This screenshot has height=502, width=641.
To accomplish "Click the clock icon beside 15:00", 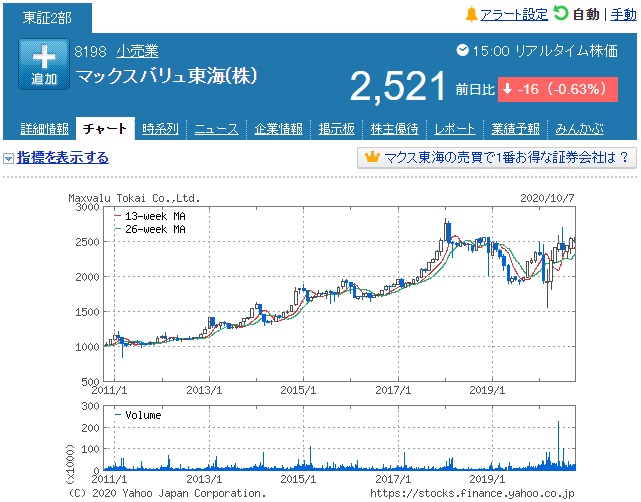I will (462, 50).
